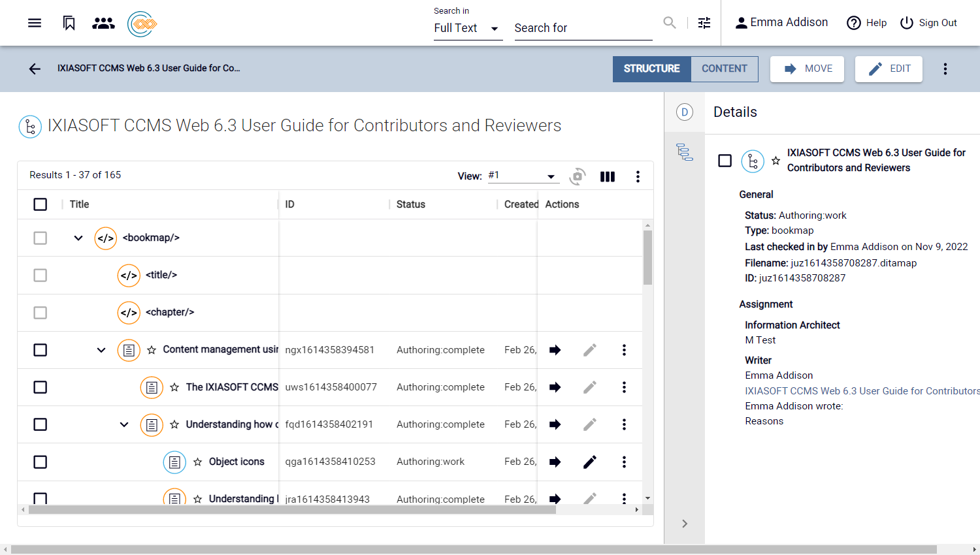980x555 pixels.
Task: Open Help
Action: (866, 23)
